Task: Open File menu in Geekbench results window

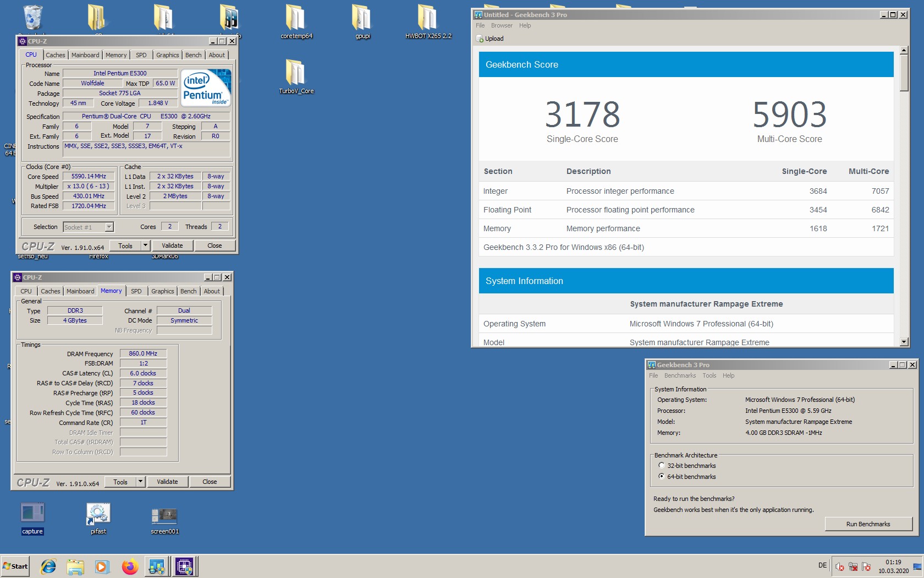Action: tap(480, 25)
